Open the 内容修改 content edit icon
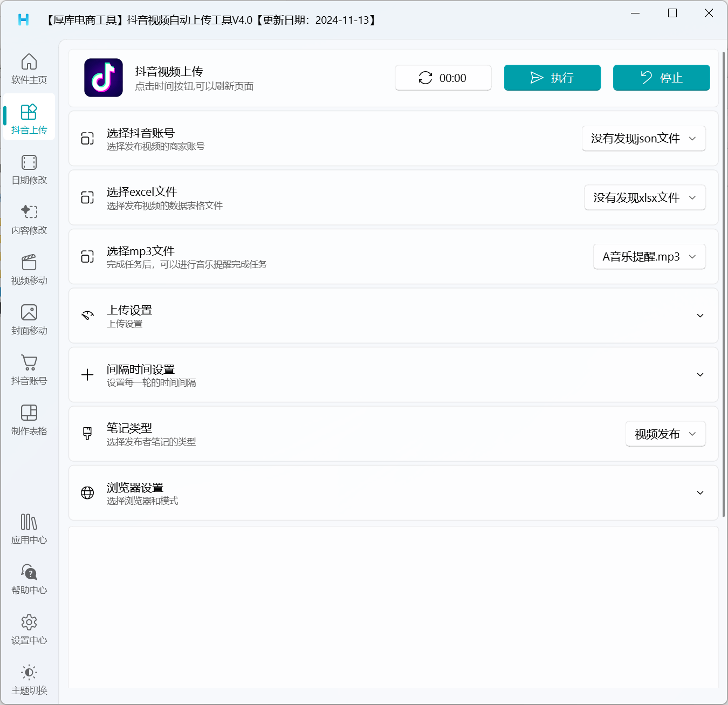Screen dimensions: 728x705 click(x=29, y=211)
